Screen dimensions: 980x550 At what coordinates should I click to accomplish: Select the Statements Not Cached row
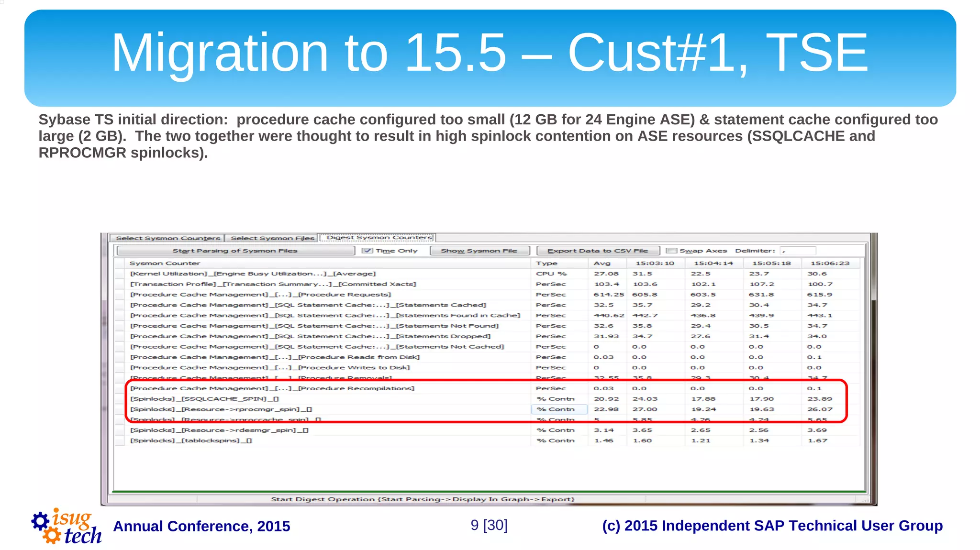(487, 347)
